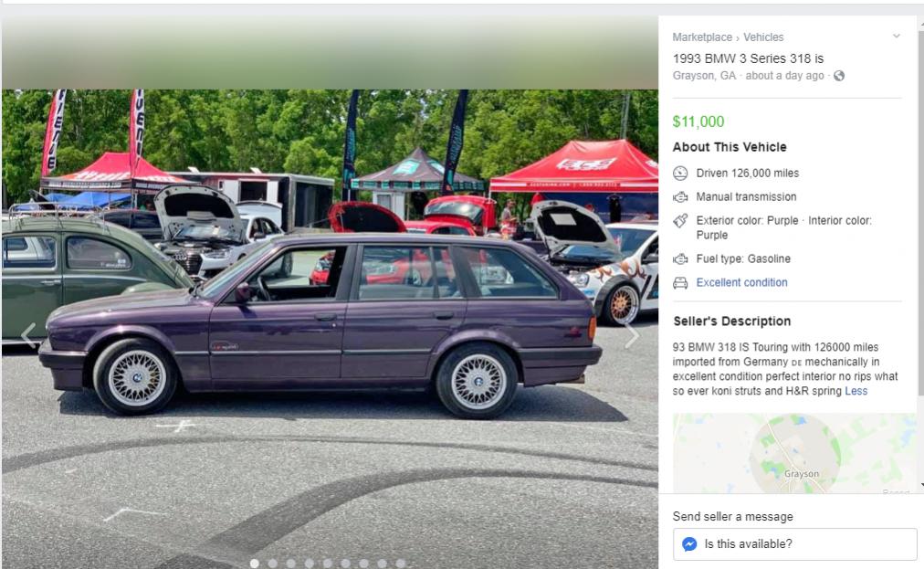
Task: Go to previous photo with left arrow
Action: tap(27, 335)
